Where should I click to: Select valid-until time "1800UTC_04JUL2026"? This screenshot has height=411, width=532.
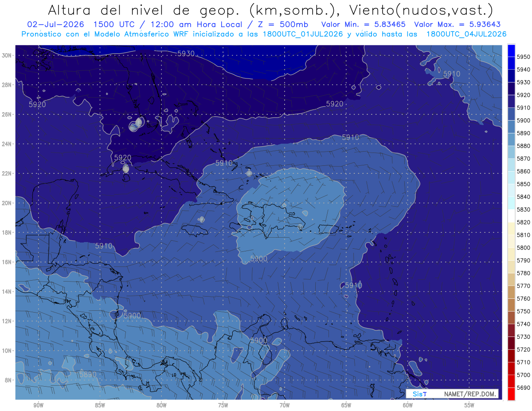[465, 34]
